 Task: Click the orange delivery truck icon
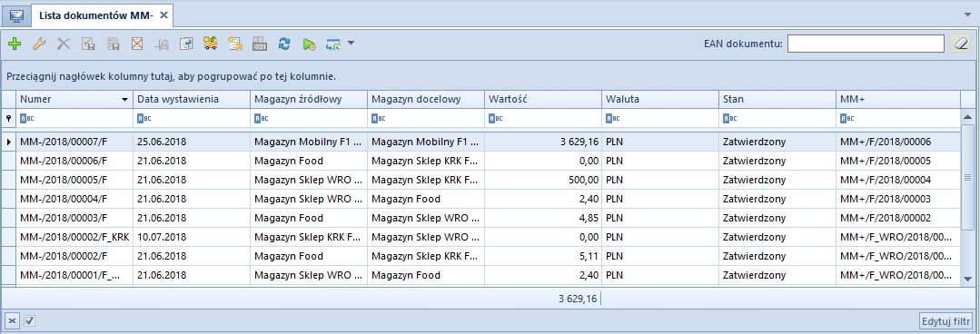[x=211, y=44]
